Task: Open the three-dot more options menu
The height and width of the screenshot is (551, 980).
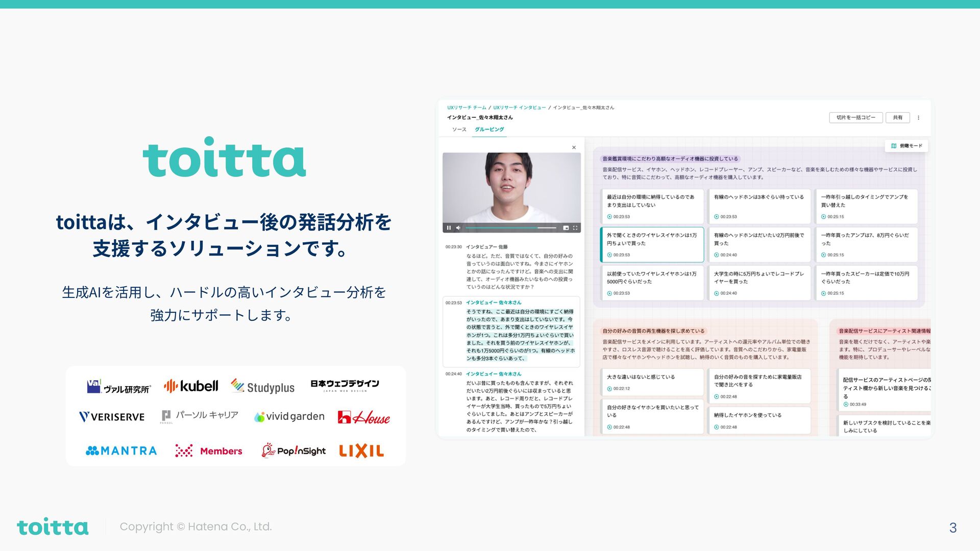Action: coord(918,118)
